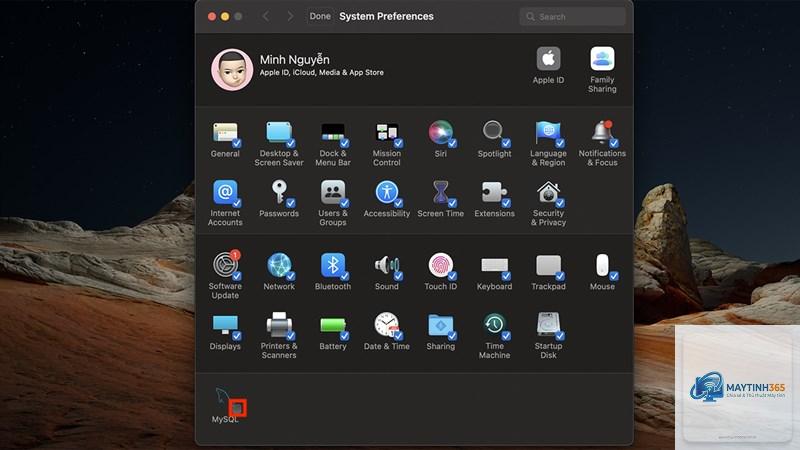Click into the Search field
800x450 pixels.
[572, 16]
